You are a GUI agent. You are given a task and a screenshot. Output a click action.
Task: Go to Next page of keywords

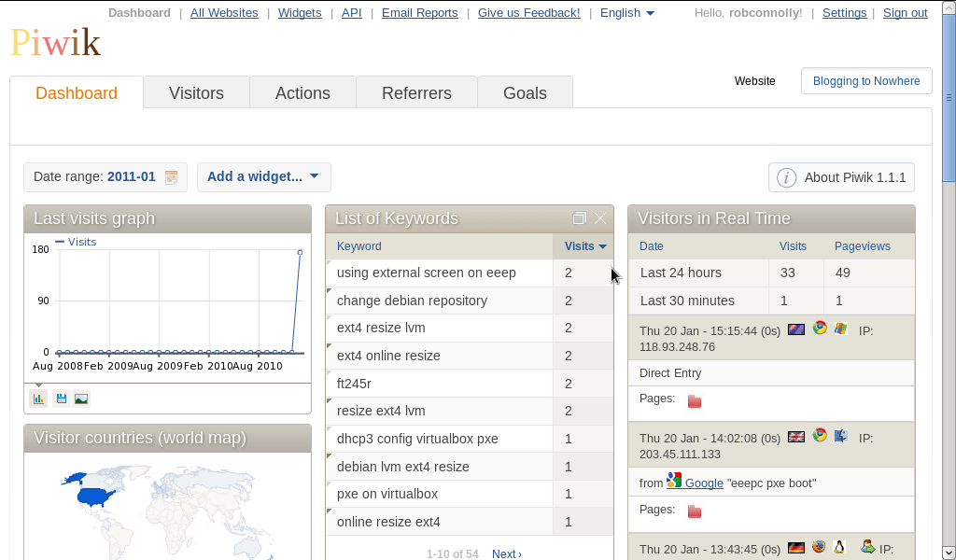pos(507,553)
